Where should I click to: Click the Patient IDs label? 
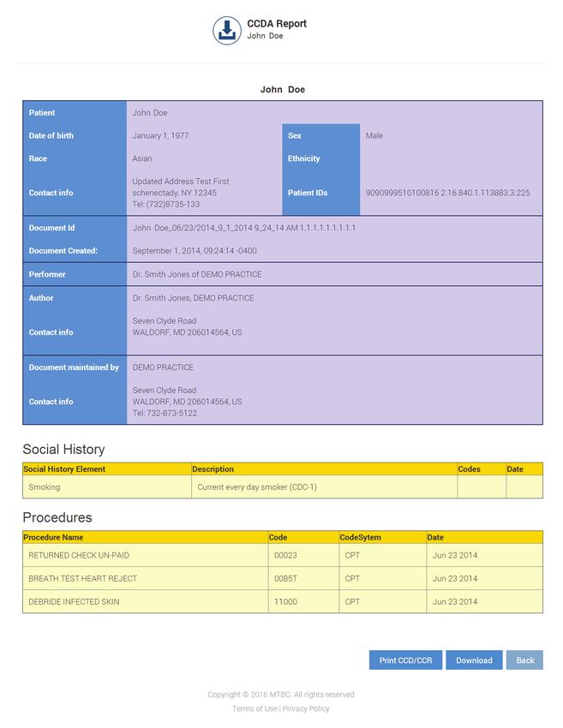(x=308, y=193)
